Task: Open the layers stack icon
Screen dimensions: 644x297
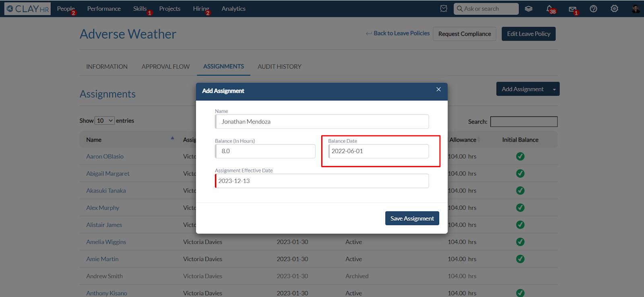Action: (x=529, y=8)
